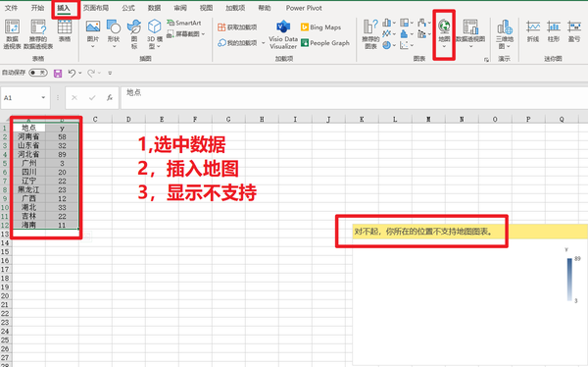Click the map chart's blue color legend bar
Screen dimensions: 588x367
(569, 279)
